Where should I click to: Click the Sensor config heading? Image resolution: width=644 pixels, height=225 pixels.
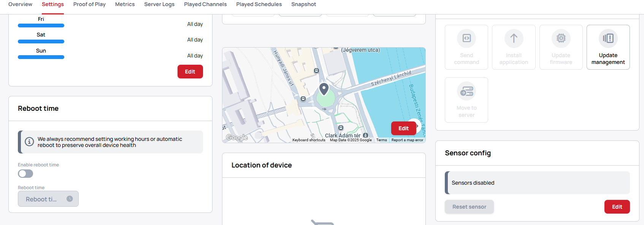[x=468, y=153]
